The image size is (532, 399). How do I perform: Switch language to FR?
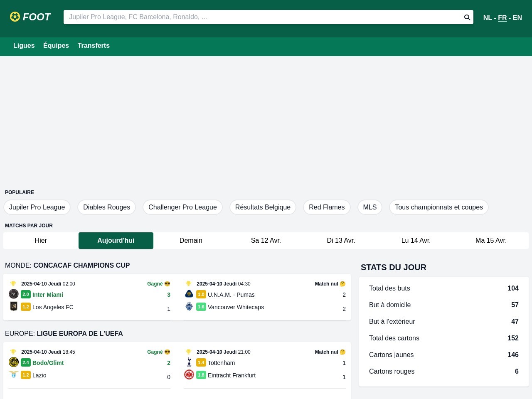coord(502,17)
